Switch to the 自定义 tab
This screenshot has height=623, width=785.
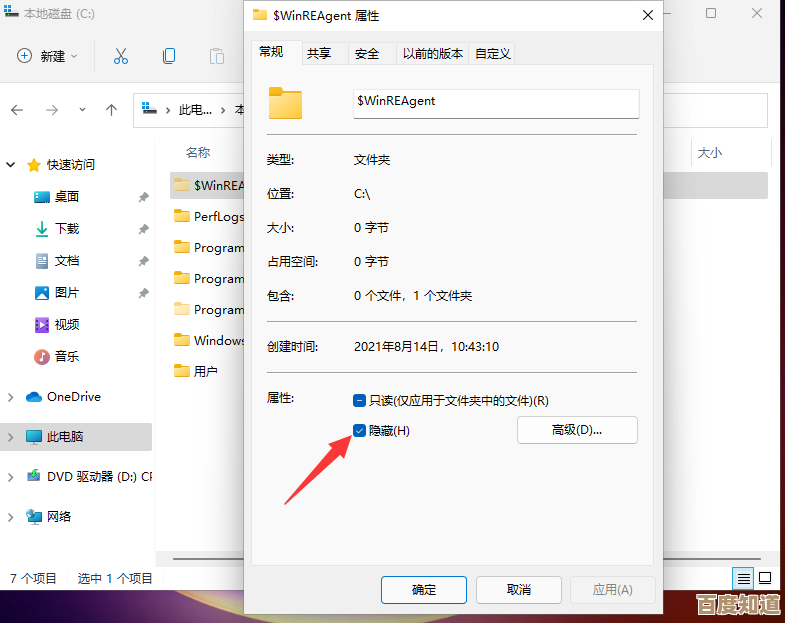(492, 54)
